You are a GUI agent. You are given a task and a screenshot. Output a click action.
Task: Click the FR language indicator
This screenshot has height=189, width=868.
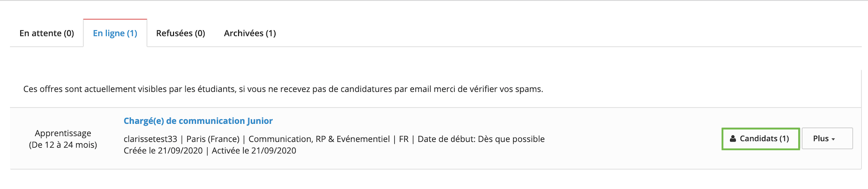[x=404, y=139]
